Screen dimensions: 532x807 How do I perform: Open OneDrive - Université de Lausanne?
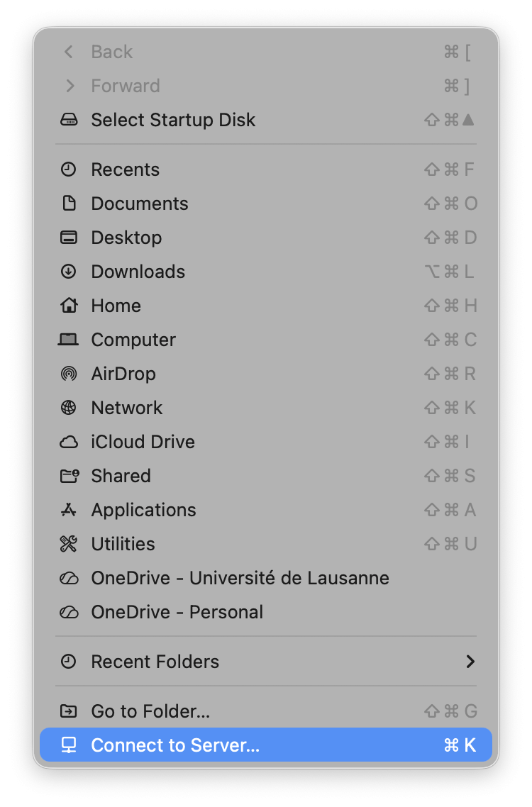[240, 578]
